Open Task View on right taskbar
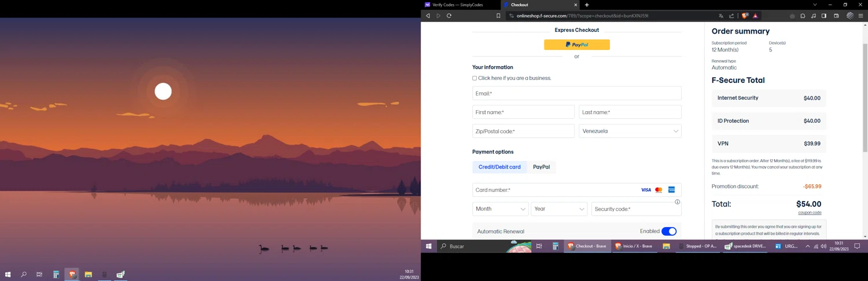Viewport: 868px width, 281px height. point(539,246)
